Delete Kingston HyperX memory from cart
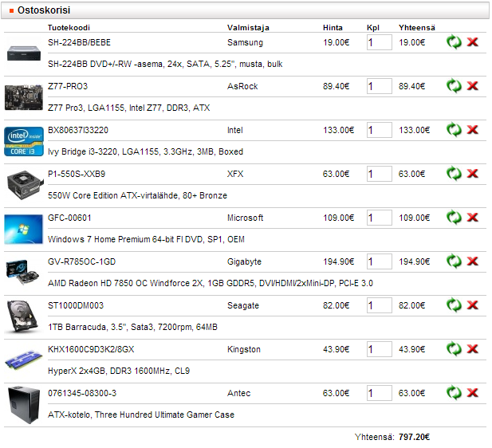The height and width of the screenshot is (448, 492). click(473, 349)
